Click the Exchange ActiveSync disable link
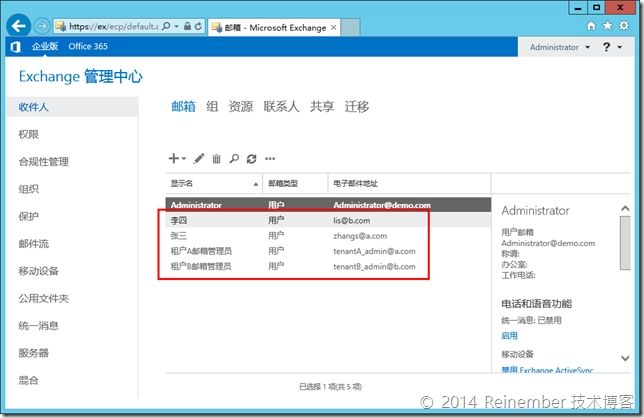This screenshot has height=418, width=644. (547, 370)
